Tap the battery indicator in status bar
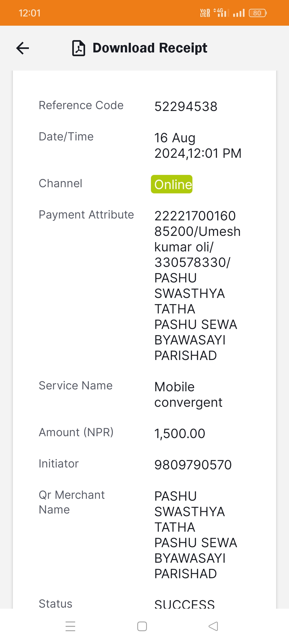This screenshot has width=289, height=644. click(258, 13)
